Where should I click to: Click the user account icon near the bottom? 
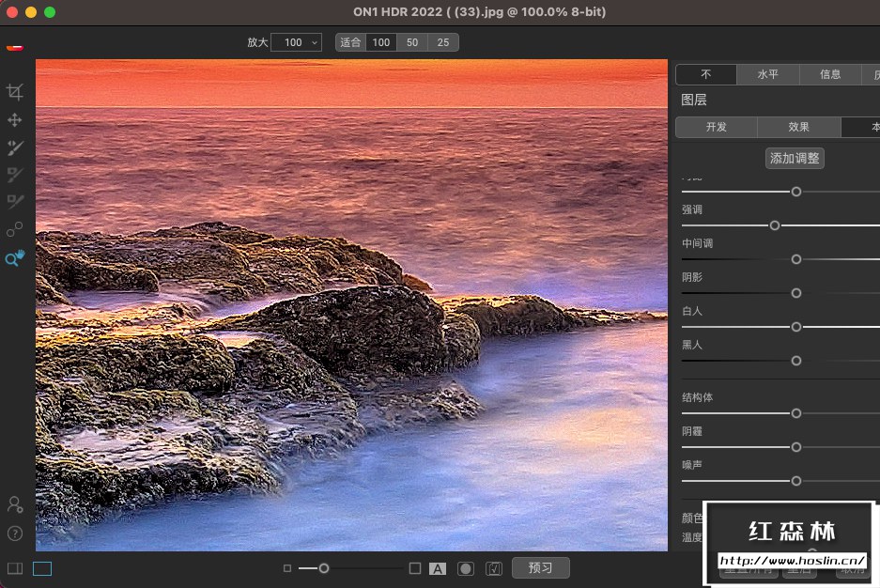pos(15,505)
